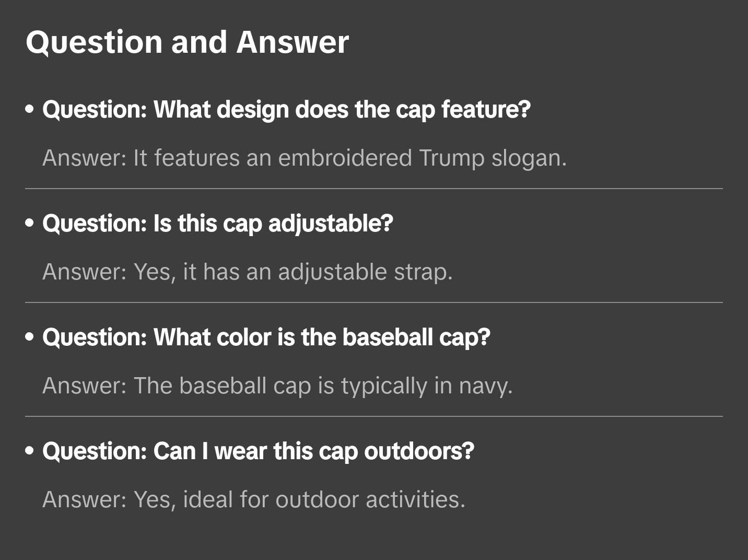Click the "Question and Answer" heading
This screenshot has width=748, height=560.
187,42
